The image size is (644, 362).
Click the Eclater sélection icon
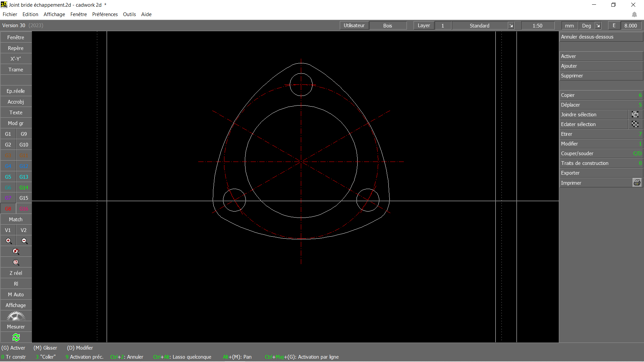point(635,124)
